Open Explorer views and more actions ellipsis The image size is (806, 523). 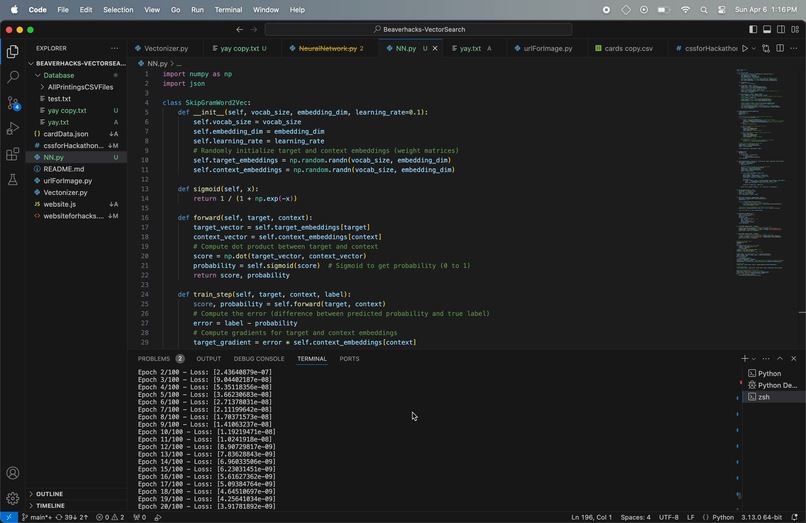(x=114, y=48)
